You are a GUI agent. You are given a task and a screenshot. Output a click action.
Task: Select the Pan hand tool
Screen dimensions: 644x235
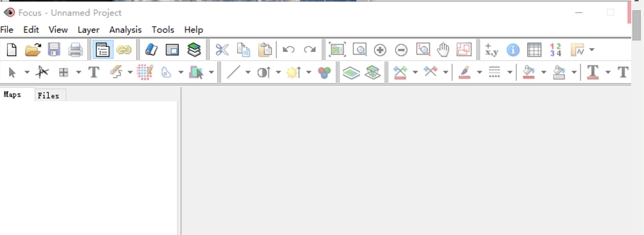click(443, 50)
